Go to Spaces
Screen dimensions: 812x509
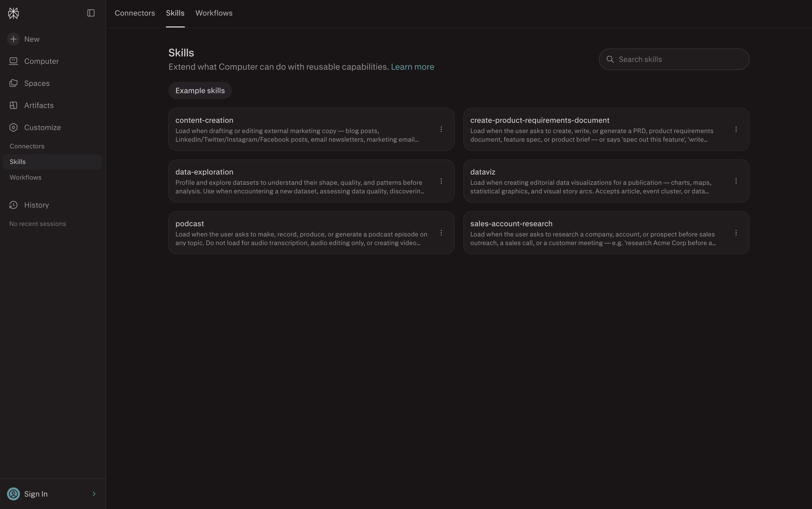pyautogui.click(x=37, y=83)
